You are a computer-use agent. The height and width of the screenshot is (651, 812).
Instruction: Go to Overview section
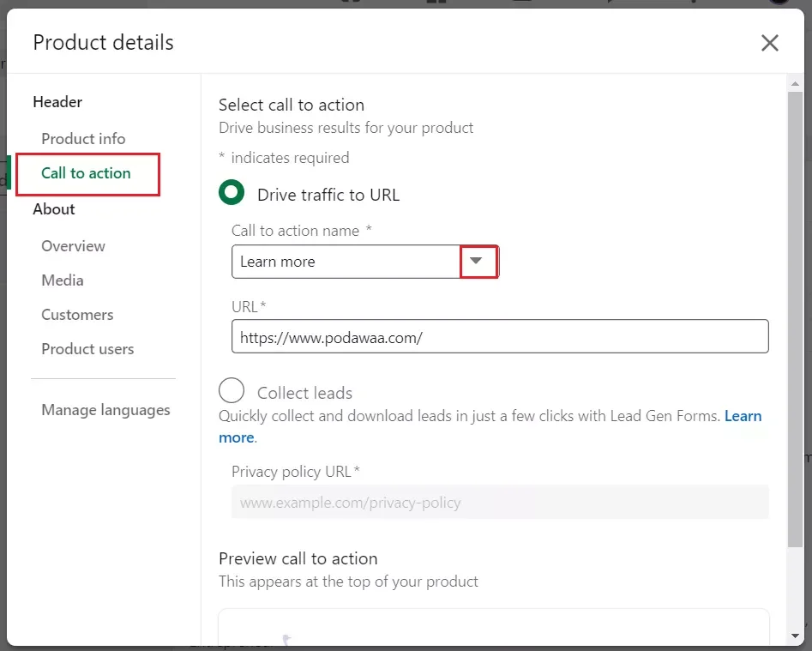[x=73, y=246]
